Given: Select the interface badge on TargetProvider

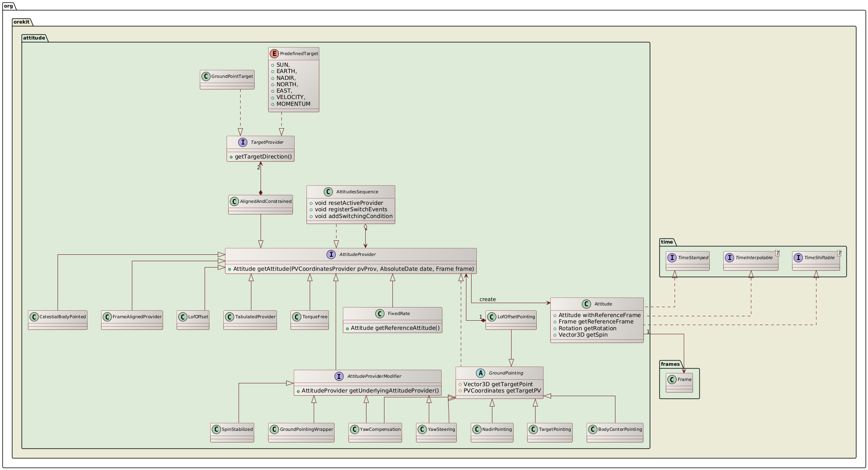Looking at the screenshot, I should [243, 142].
